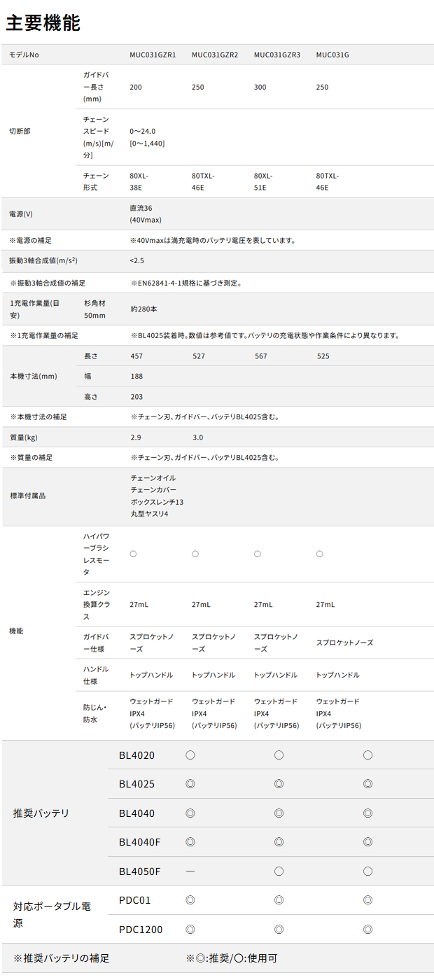Click the ※質量の補足 label
Screen dimensions: 434x980
[31, 457]
